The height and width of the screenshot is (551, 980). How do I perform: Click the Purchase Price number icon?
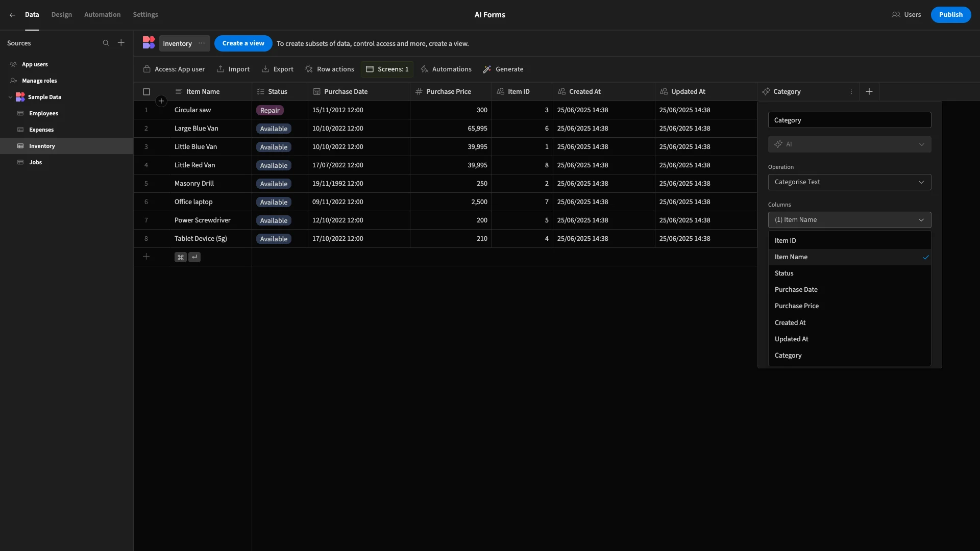click(x=419, y=92)
